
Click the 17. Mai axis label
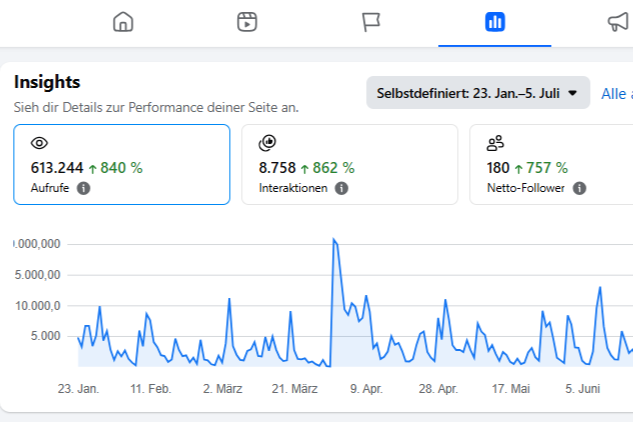click(x=511, y=389)
